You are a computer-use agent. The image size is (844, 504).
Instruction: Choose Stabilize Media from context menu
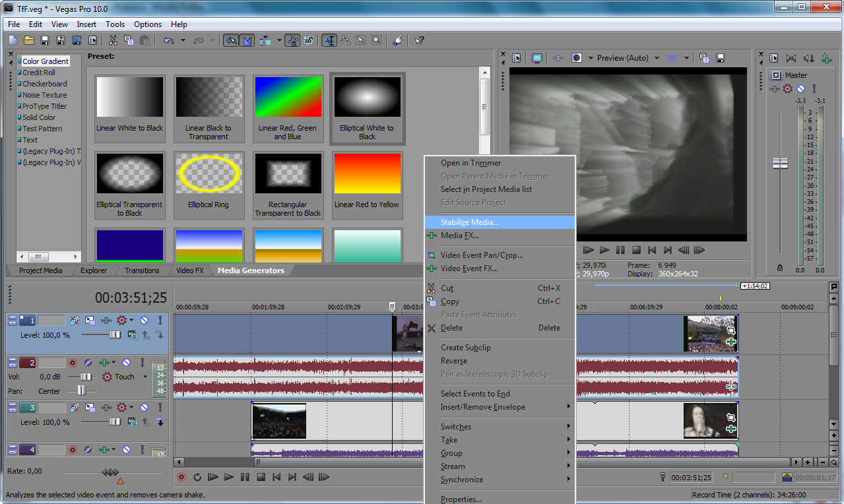(x=470, y=222)
